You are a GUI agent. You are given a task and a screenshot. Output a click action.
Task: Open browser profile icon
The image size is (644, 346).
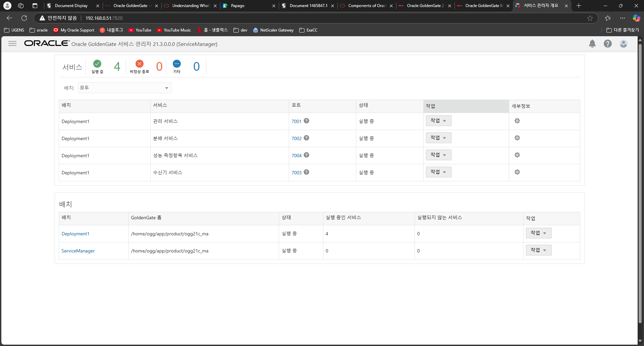pyautogui.click(x=7, y=6)
